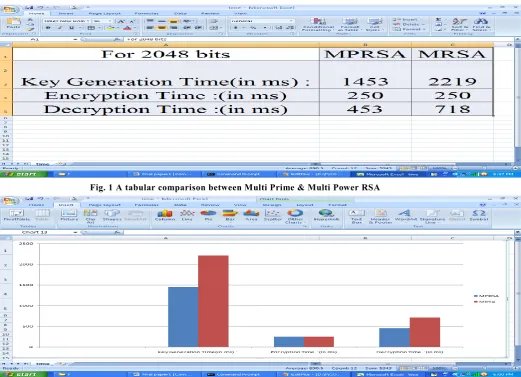Viewport: 521px width, 377px height.
Task: Select the MPRSA header cell
Action: coord(365,54)
